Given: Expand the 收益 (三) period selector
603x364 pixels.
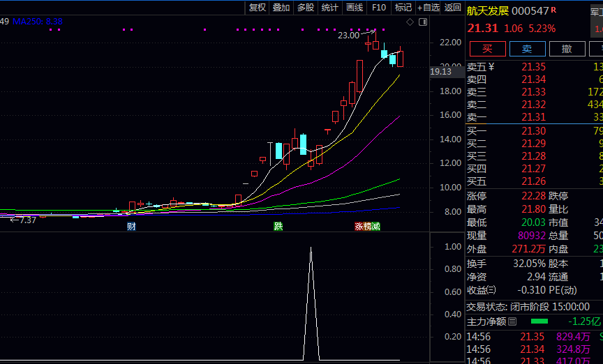Looking at the screenshot, I should click(491, 290).
